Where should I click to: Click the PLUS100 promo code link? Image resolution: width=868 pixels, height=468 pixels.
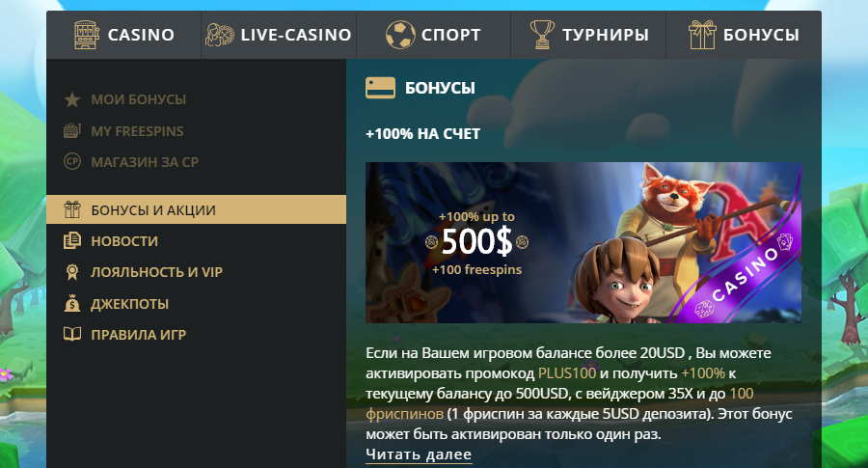(x=567, y=373)
